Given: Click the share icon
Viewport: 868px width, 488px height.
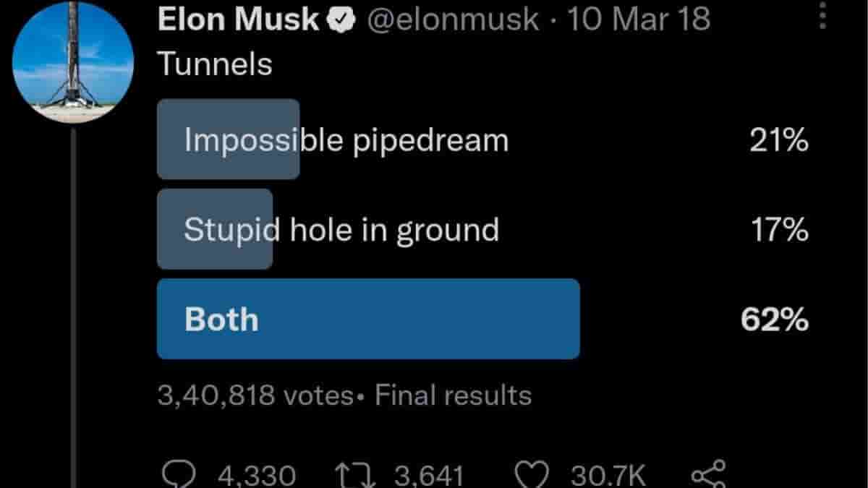Looking at the screenshot, I should point(708,476).
